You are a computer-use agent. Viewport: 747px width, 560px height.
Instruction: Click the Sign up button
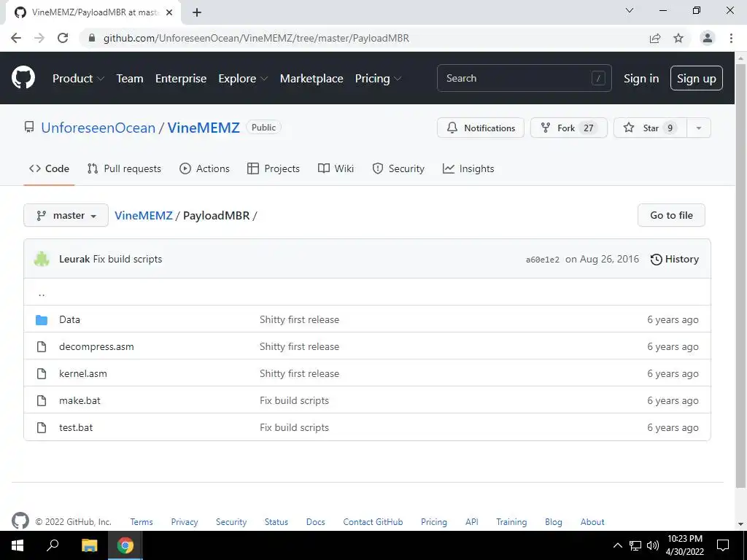click(x=697, y=79)
